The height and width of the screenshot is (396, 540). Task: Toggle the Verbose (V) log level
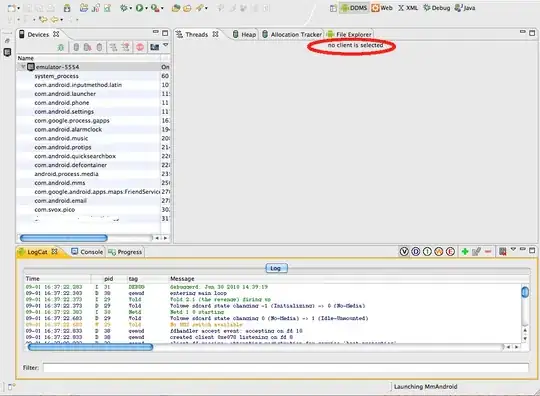pyautogui.click(x=404, y=252)
